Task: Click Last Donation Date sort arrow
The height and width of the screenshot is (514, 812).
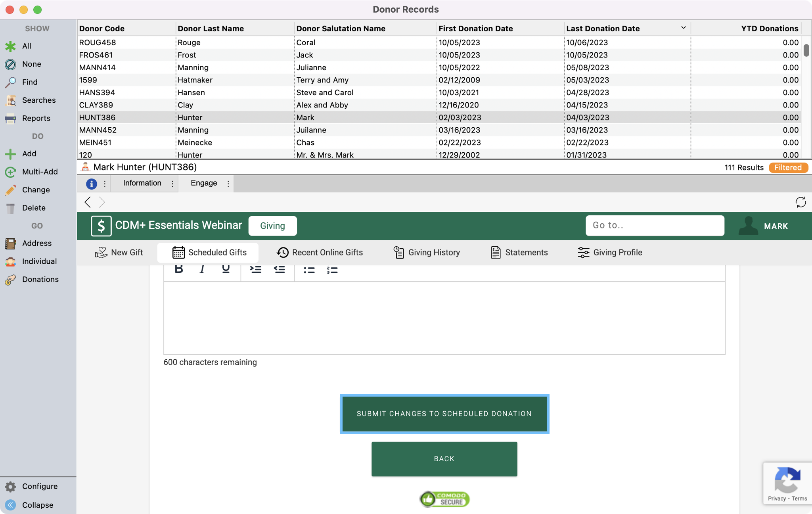Action: [683, 28]
